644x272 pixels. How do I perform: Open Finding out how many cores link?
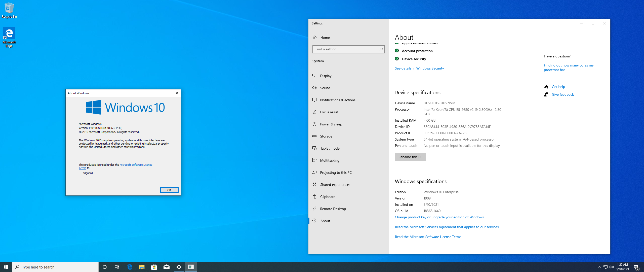569,67
